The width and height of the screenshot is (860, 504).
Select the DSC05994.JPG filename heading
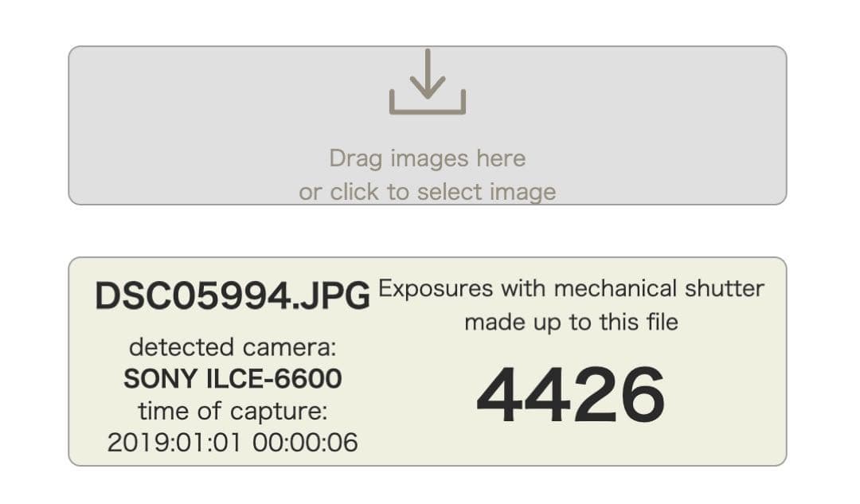coord(233,296)
